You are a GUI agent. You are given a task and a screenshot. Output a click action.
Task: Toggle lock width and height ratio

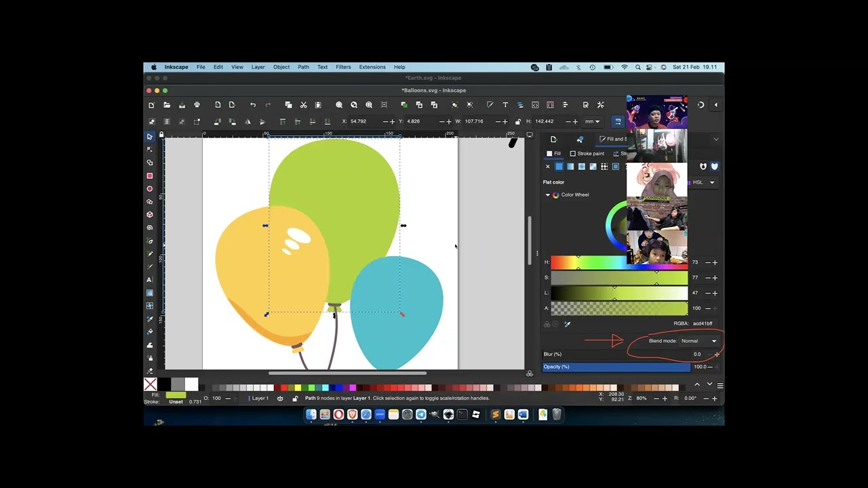(x=518, y=121)
